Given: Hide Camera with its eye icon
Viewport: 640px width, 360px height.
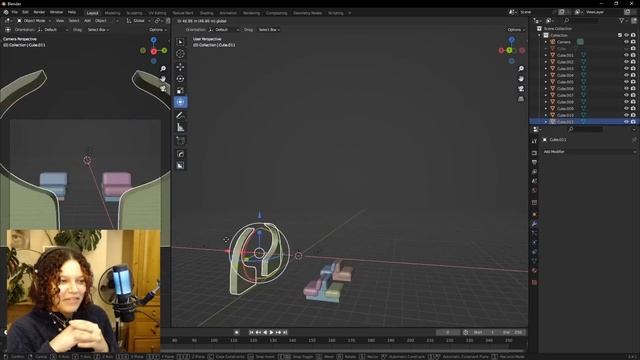Looking at the screenshot, I should (x=626, y=42).
